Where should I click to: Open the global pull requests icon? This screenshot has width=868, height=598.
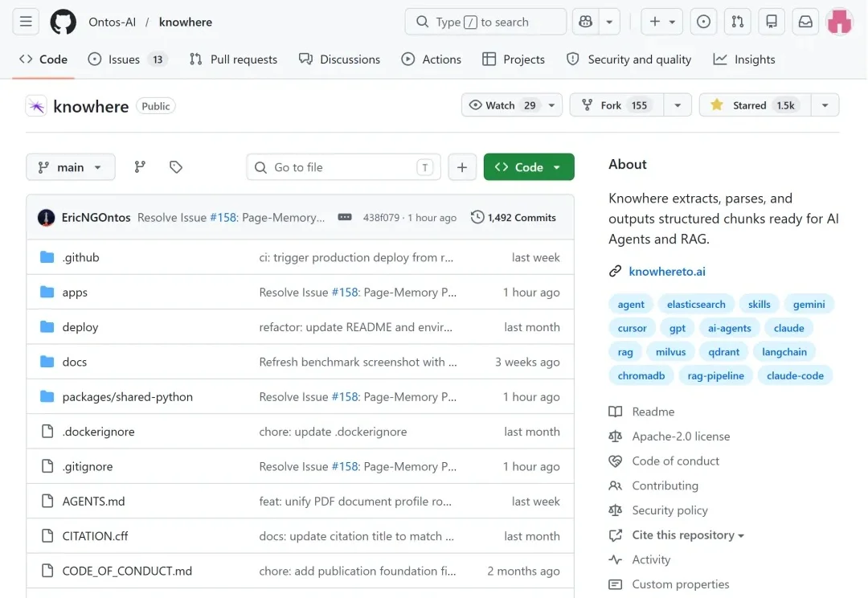[737, 23]
